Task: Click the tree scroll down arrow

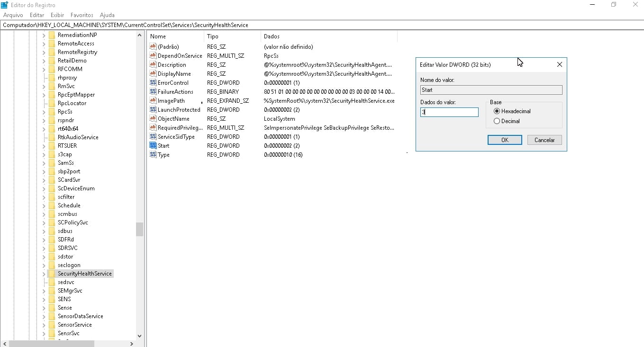Action: 139,336
